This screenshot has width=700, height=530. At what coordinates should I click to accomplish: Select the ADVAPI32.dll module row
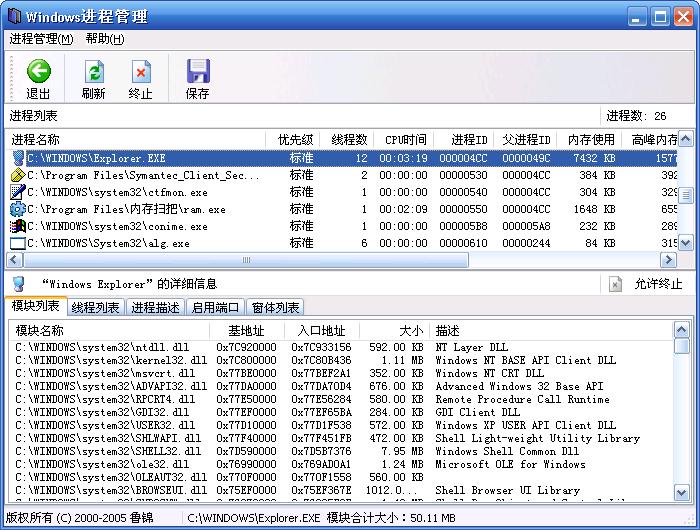[x=341, y=386]
